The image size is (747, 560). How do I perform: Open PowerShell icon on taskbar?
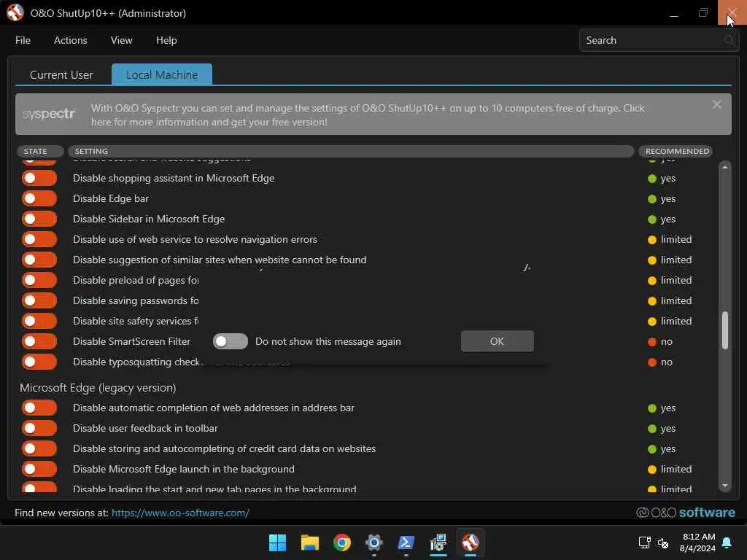[x=406, y=542]
